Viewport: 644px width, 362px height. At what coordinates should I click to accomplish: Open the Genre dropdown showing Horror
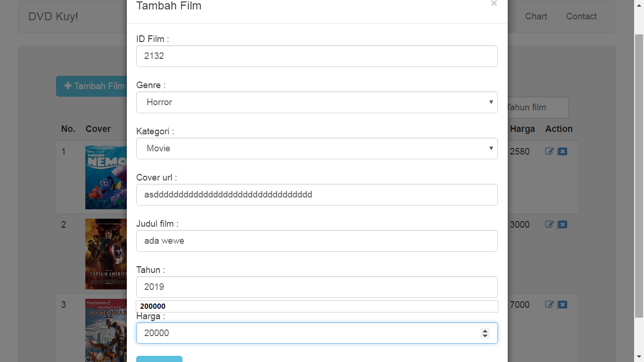317,102
